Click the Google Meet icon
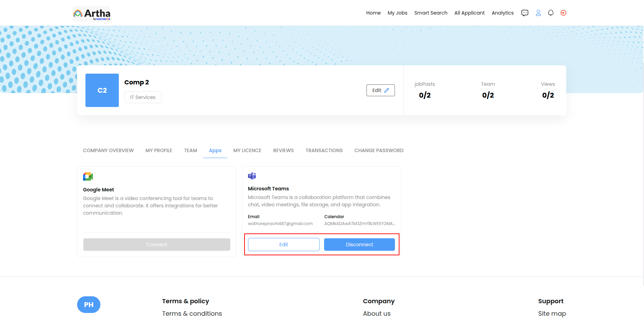The image size is (644, 322). pos(88,176)
